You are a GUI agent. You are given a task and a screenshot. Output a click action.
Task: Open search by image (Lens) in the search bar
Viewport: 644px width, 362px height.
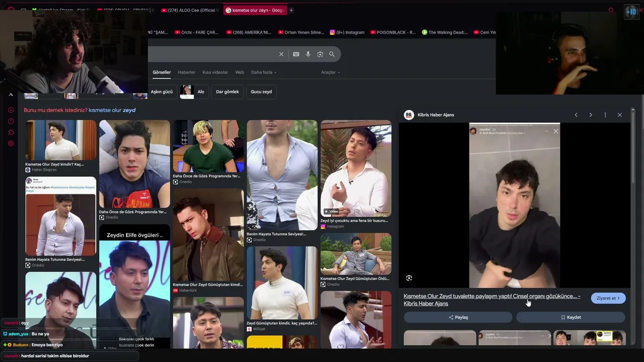(x=320, y=54)
